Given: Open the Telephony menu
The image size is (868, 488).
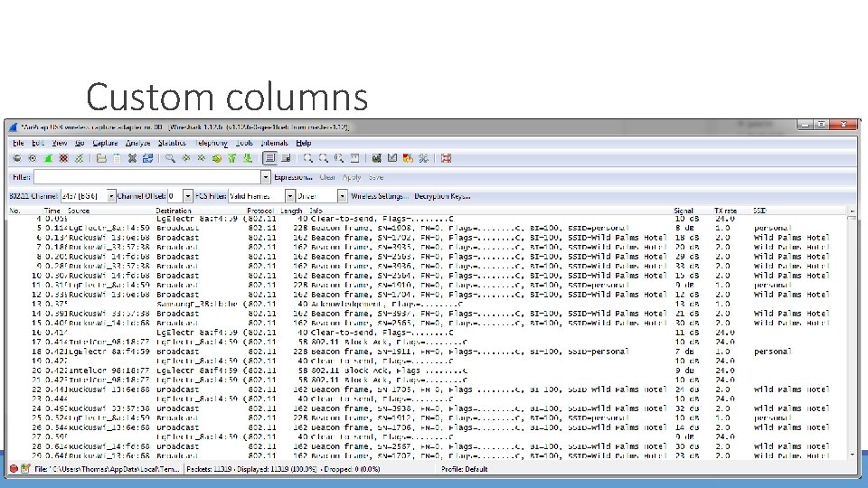Looking at the screenshot, I should [211, 143].
